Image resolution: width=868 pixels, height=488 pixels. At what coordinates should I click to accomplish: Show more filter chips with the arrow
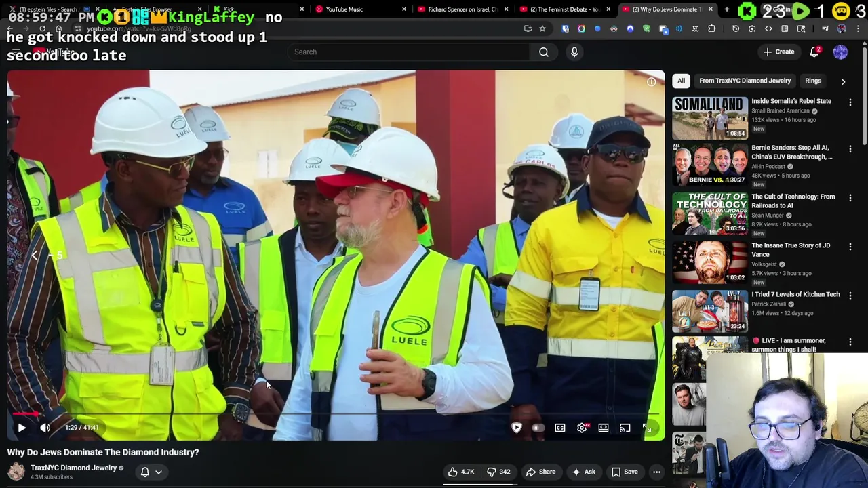843,81
